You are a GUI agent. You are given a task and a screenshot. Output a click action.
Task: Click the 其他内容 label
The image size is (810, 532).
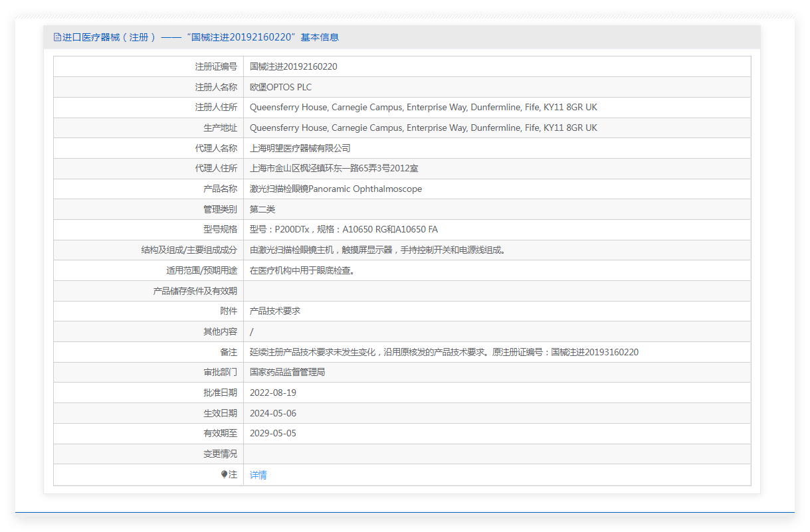click(x=220, y=331)
